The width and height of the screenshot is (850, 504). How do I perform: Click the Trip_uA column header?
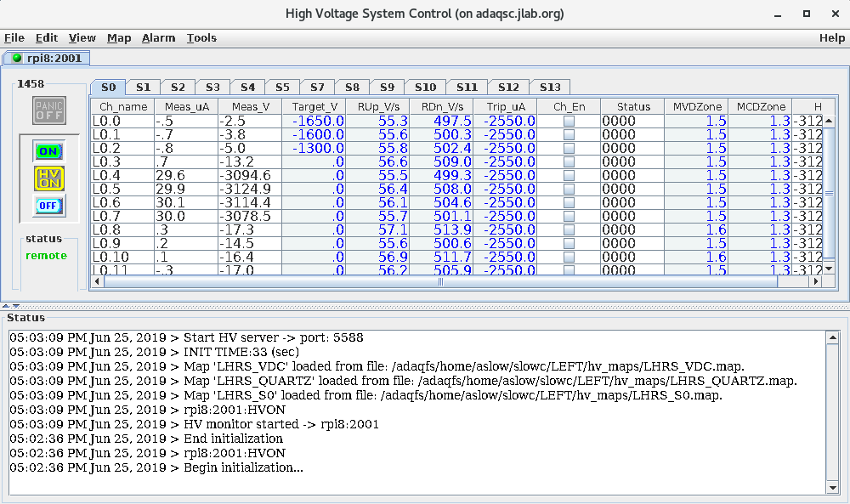click(506, 107)
